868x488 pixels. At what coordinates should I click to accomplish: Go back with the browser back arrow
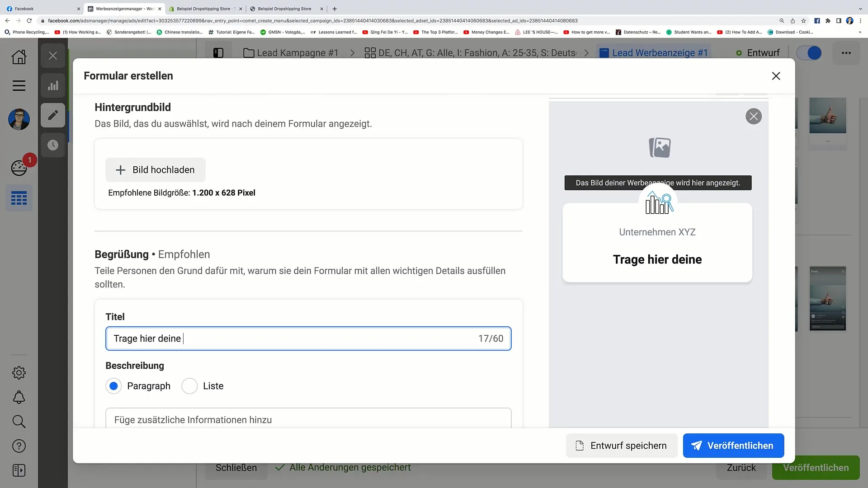tap(7, 21)
